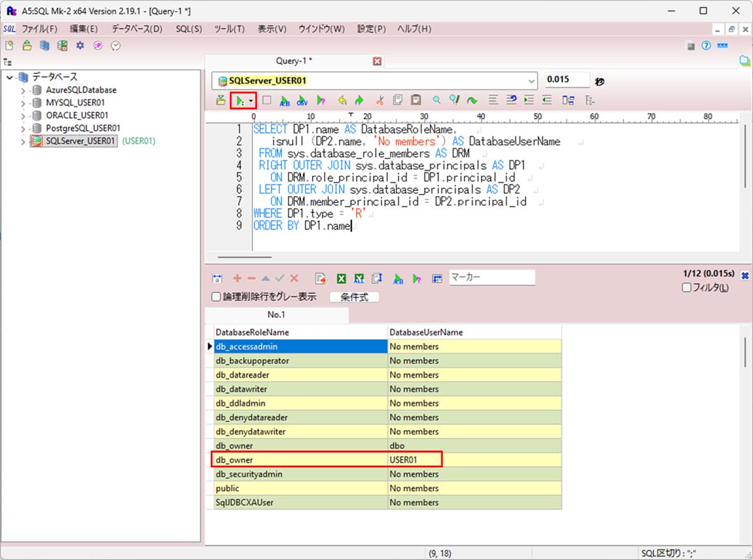This screenshot has height=560, width=753.
Task: Open the データベース(D) menu
Action: (136, 29)
